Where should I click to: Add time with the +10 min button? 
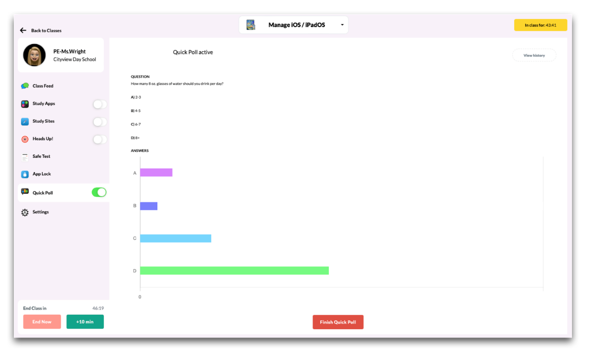85,322
